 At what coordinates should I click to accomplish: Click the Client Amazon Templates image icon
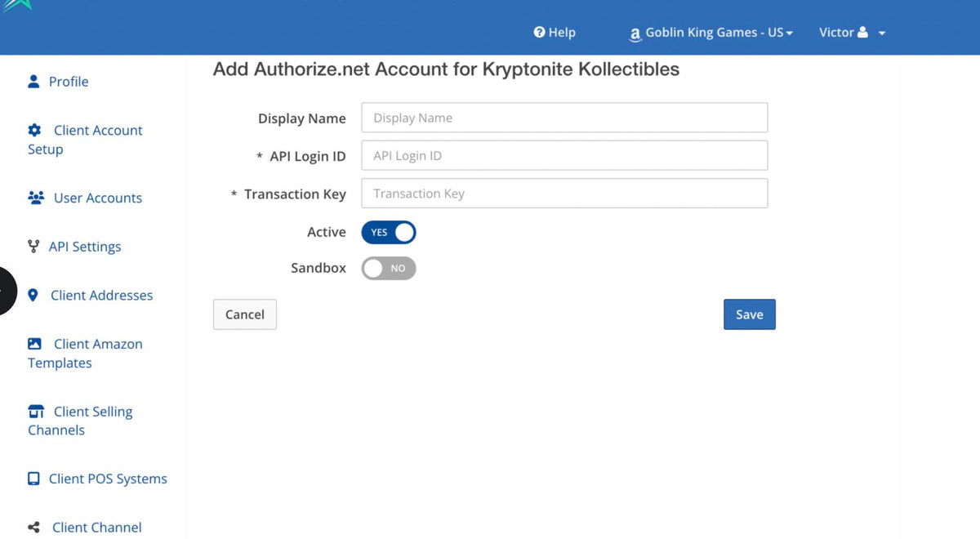(x=34, y=344)
